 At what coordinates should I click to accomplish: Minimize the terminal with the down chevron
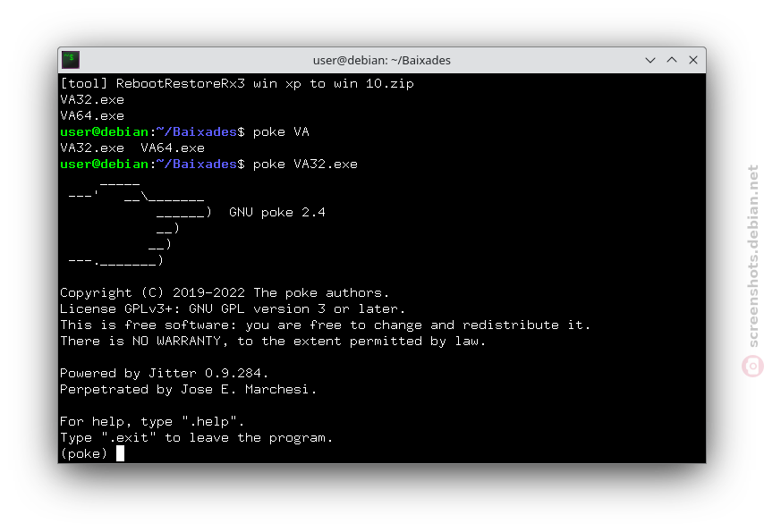point(650,60)
